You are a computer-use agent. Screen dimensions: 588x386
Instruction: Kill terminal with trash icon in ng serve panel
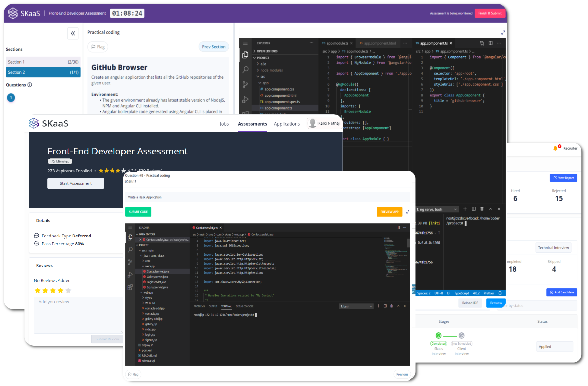[482, 209]
